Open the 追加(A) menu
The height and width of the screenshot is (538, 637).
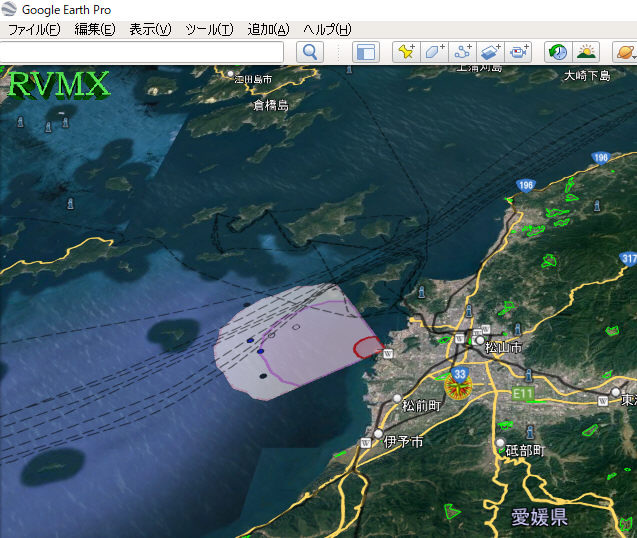(268, 29)
